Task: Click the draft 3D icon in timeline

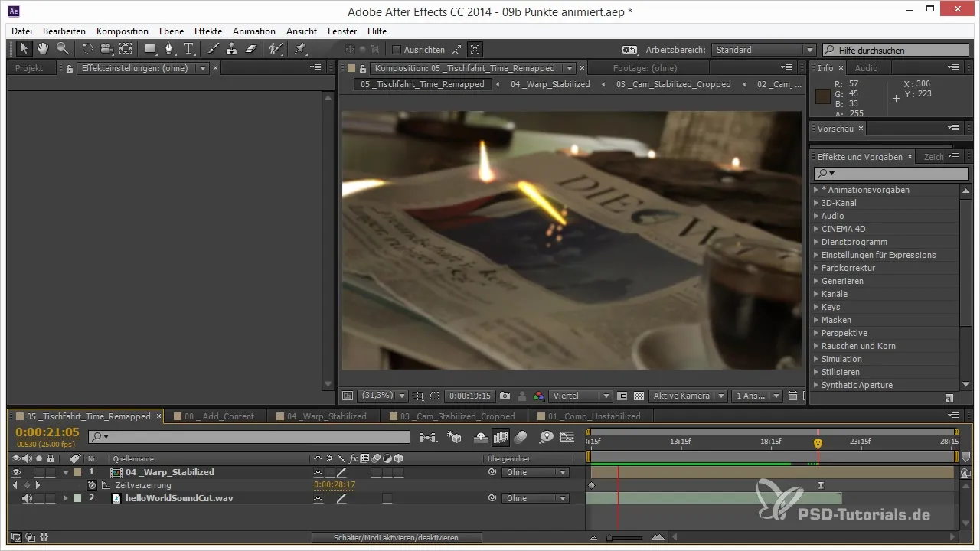Action: pyautogui.click(x=455, y=437)
